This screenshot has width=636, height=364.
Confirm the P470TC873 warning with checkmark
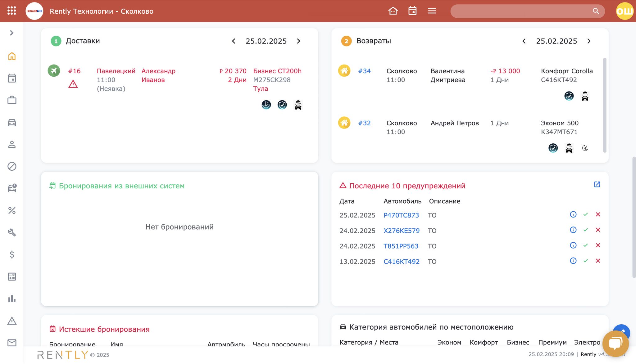(x=585, y=214)
